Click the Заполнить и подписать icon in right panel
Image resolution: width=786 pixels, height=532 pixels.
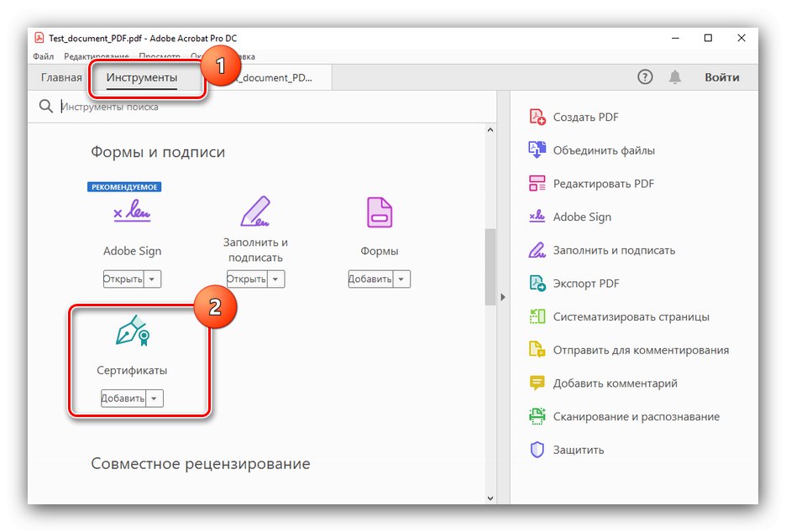pyautogui.click(x=537, y=250)
